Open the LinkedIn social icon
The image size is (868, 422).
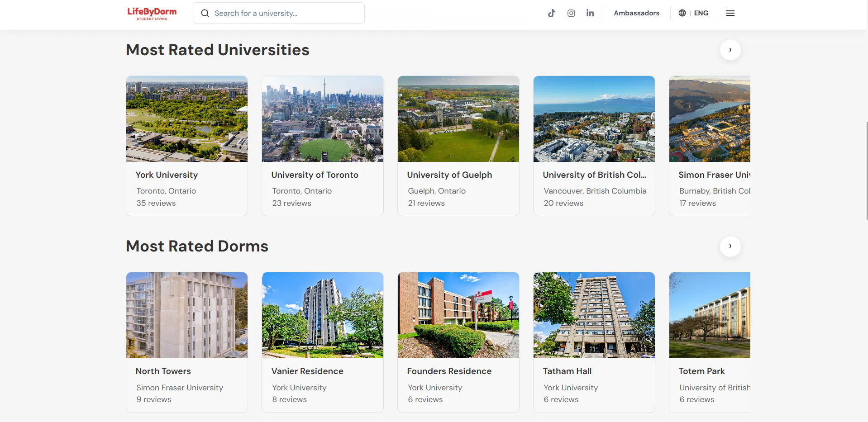(x=590, y=13)
